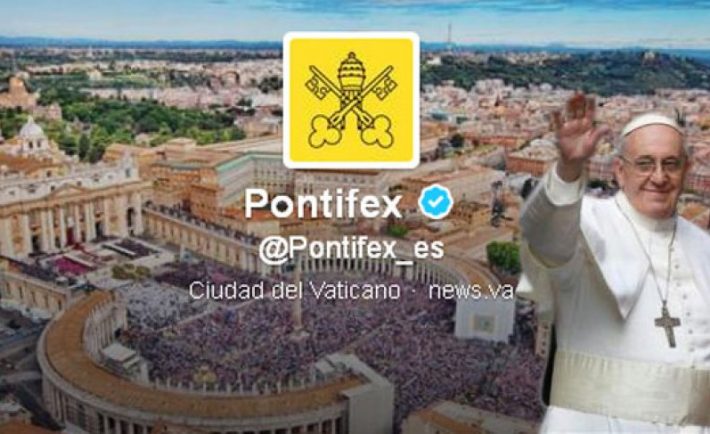
Task: Click the Ciudad del Vaticano location text
Action: click(x=295, y=290)
